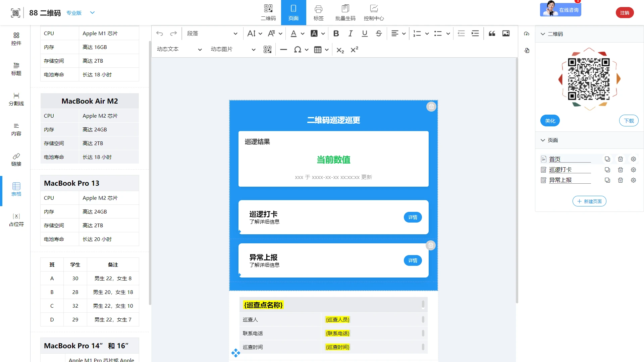The width and height of the screenshot is (644, 362).
Task: Select 分割线 in left sidebar
Action: 16,99
